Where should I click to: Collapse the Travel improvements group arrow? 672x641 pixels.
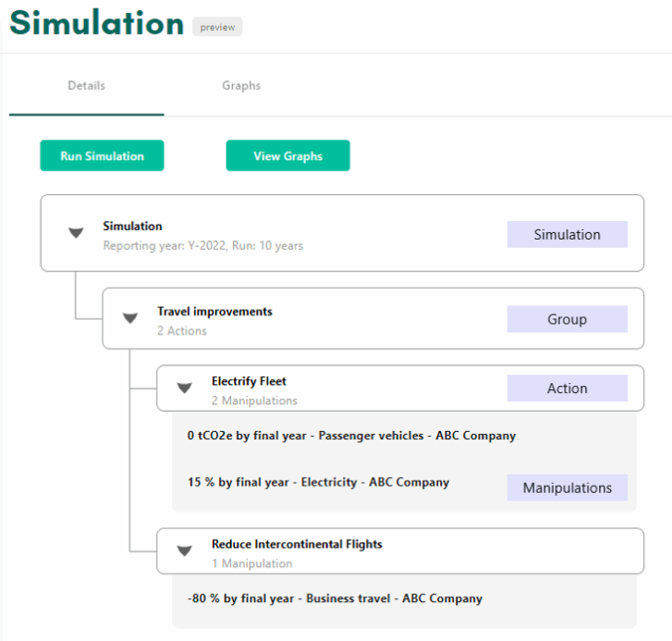point(129,318)
